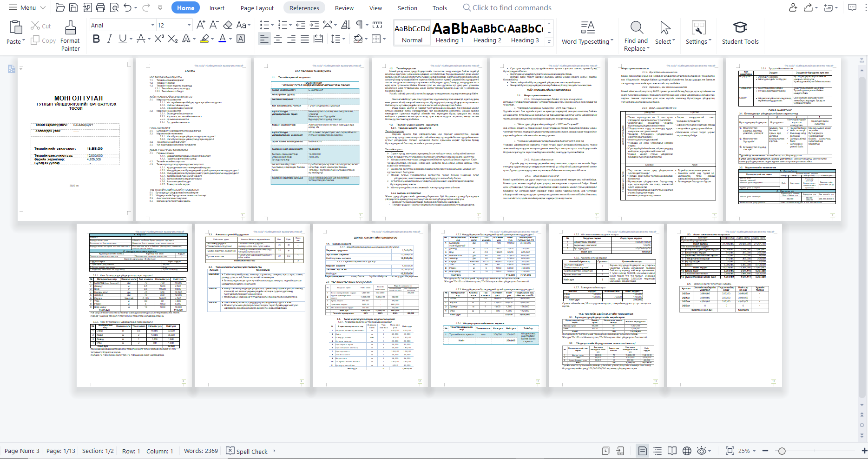
Task: Click the zoom slider handle
Action: click(782, 451)
